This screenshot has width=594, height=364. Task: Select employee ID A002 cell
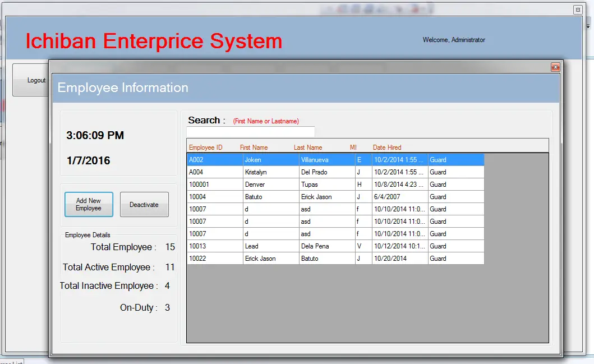point(215,159)
